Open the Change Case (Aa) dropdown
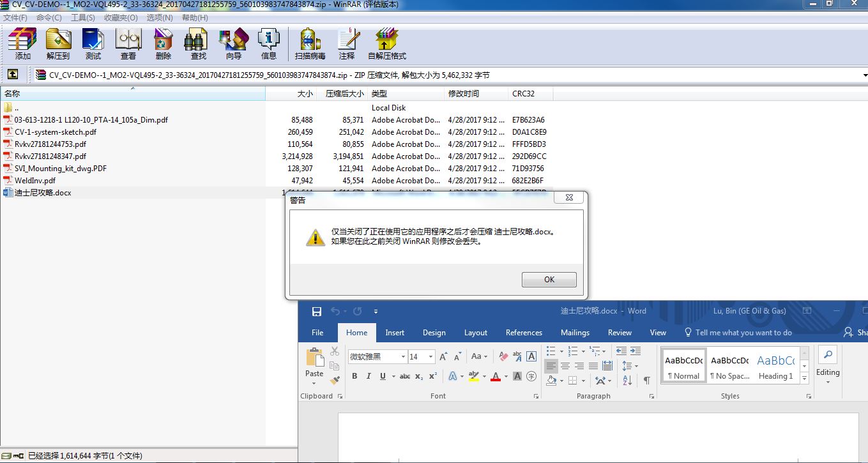Viewport: 868px width, 463px height. pyautogui.click(x=479, y=356)
